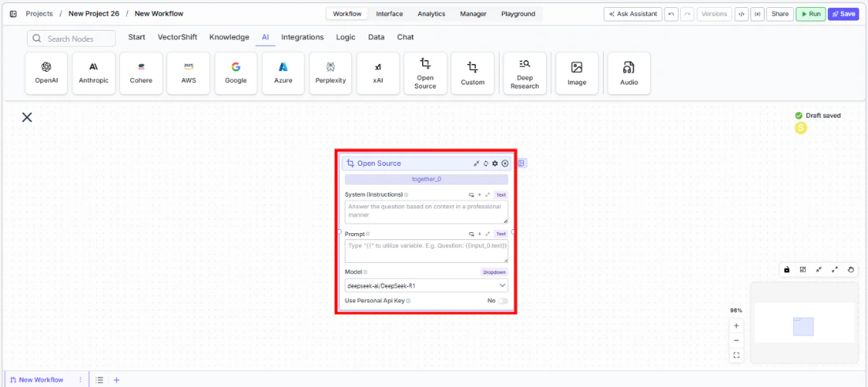
Task: Add an Image node
Action: point(577,73)
